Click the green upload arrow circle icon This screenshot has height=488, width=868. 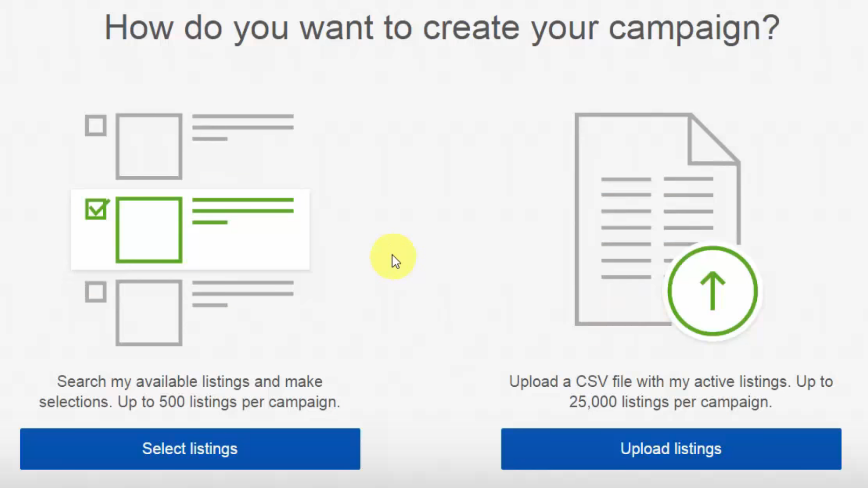(x=712, y=291)
